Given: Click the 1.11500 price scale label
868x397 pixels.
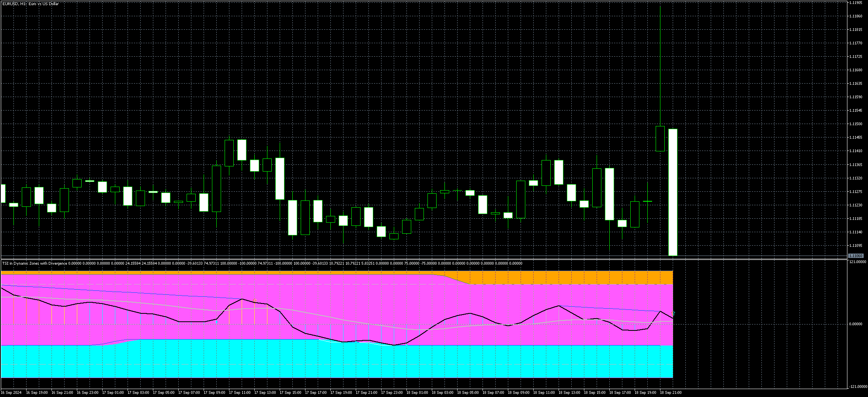Looking at the screenshot, I should point(856,124).
